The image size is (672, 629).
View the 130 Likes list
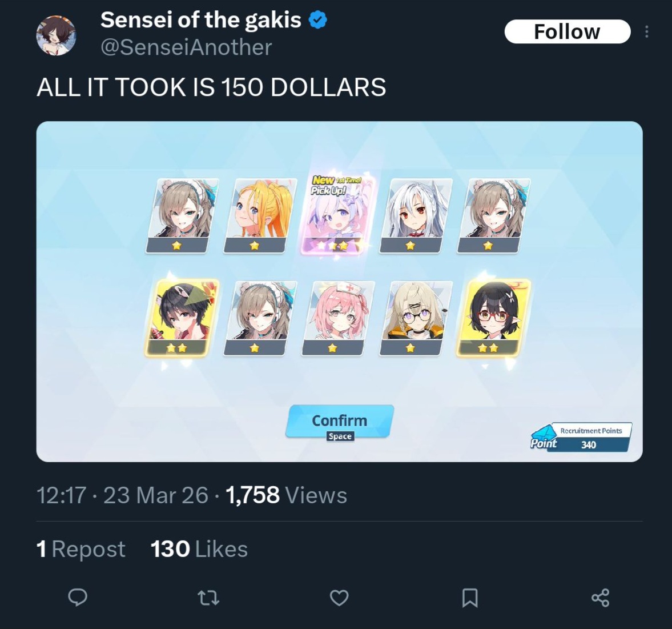coord(199,549)
